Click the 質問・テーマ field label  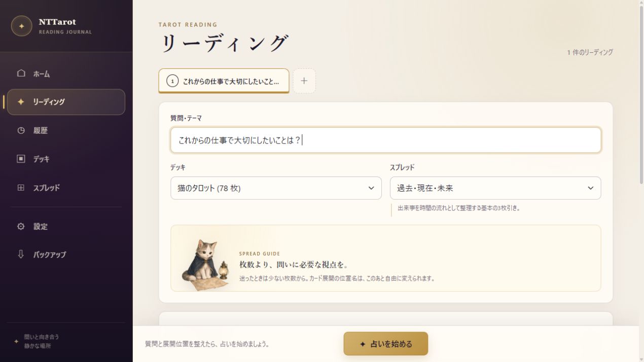186,118
